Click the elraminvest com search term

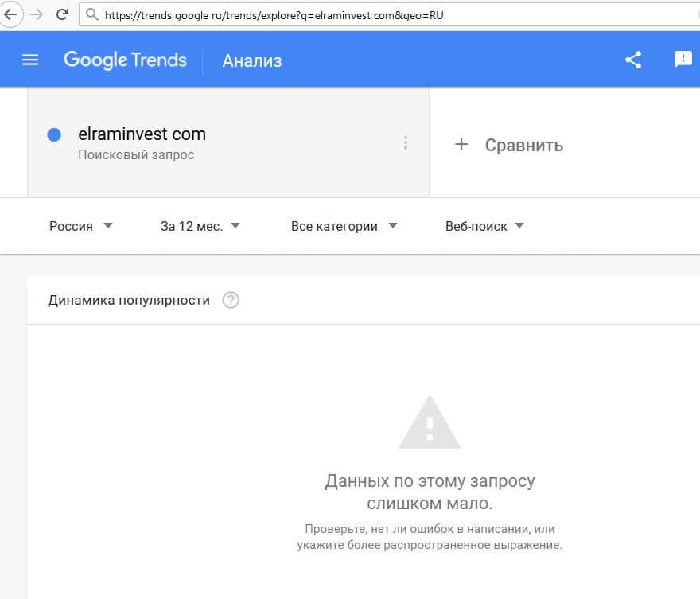pos(142,134)
